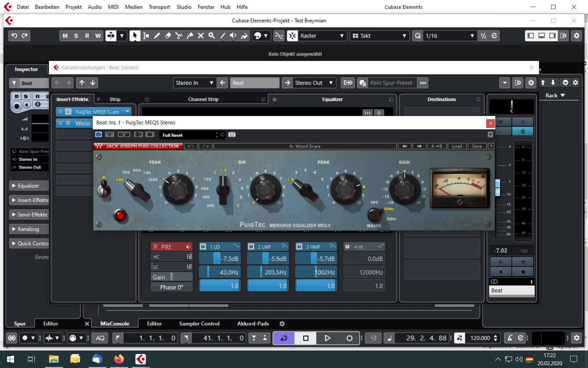The image size is (588, 368).
Task: Click the plugin snapshot camera icon
Action: [x=232, y=135]
